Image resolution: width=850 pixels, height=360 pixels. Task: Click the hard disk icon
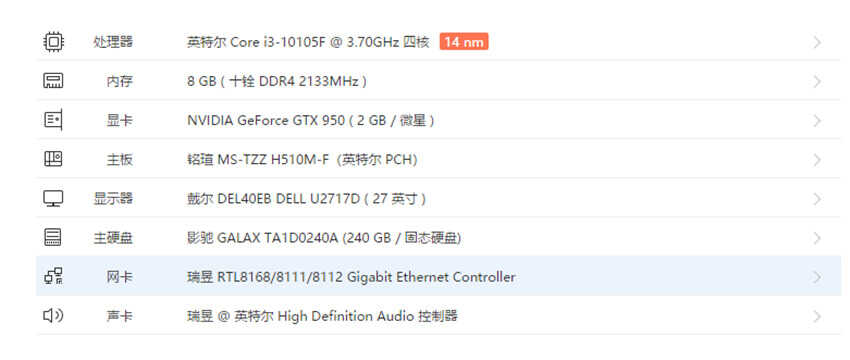[x=53, y=237]
